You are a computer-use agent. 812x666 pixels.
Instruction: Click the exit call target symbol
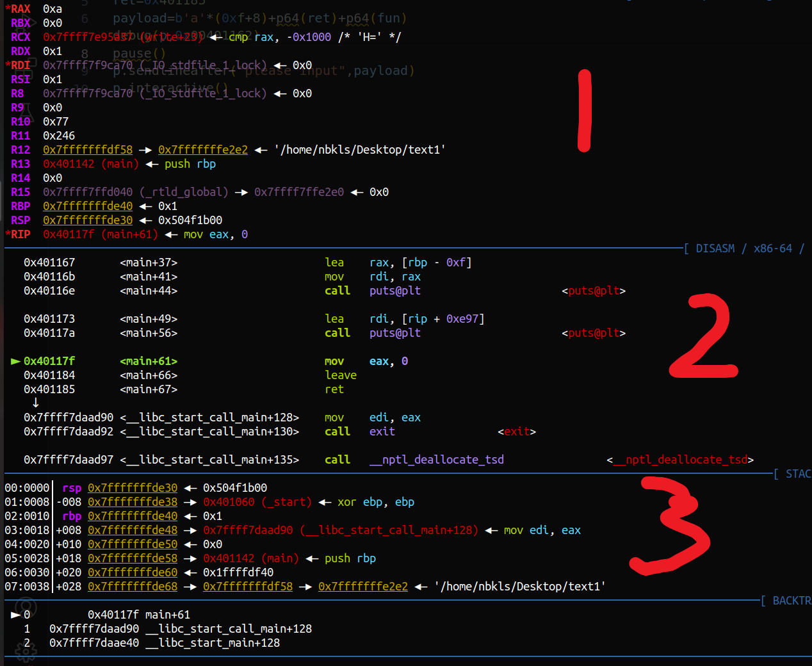point(519,431)
